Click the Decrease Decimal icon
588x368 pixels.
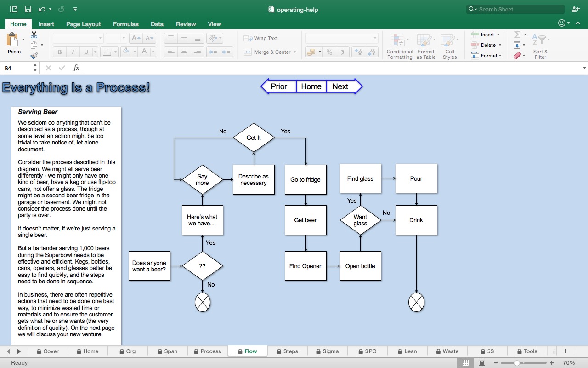(x=372, y=52)
